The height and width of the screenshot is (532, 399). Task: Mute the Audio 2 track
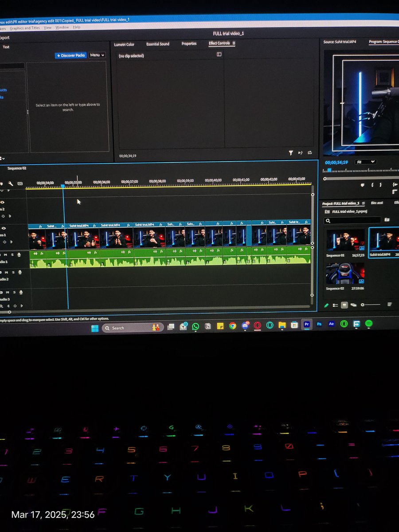(6, 272)
